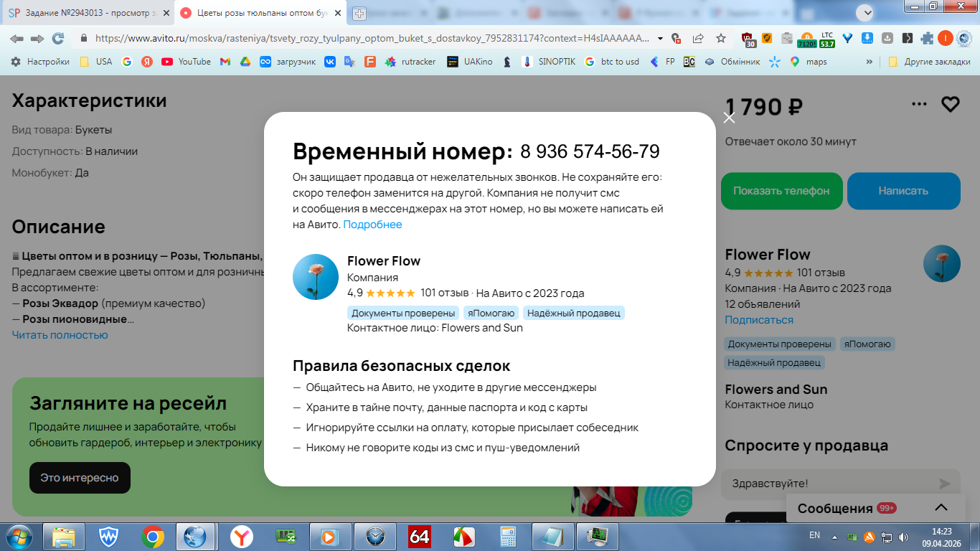This screenshot has width=980, height=551.
Task: Open the "Обмінник" bookmark
Action: pyautogui.click(x=732, y=62)
